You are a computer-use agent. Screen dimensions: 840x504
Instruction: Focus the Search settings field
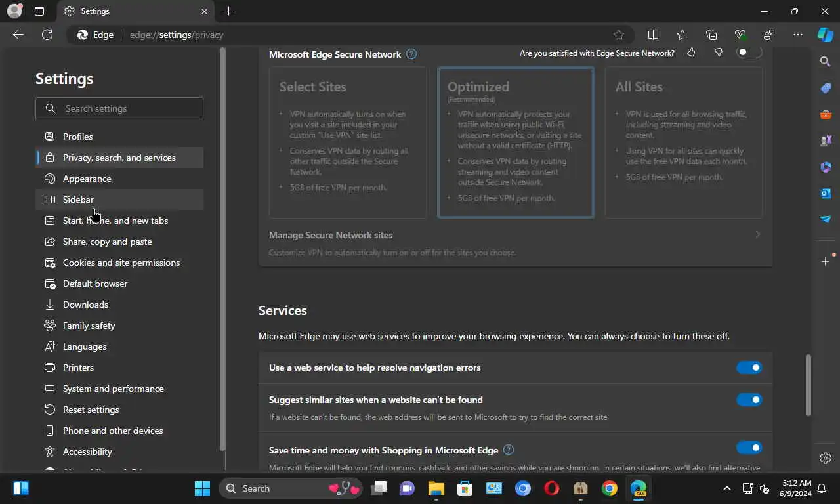pyautogui.click(x=119, y=108)
